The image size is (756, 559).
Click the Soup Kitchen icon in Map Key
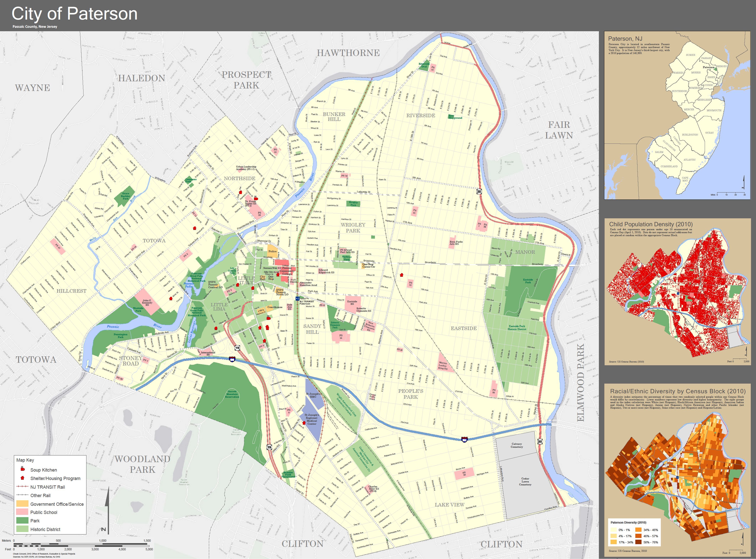(23, 469)
